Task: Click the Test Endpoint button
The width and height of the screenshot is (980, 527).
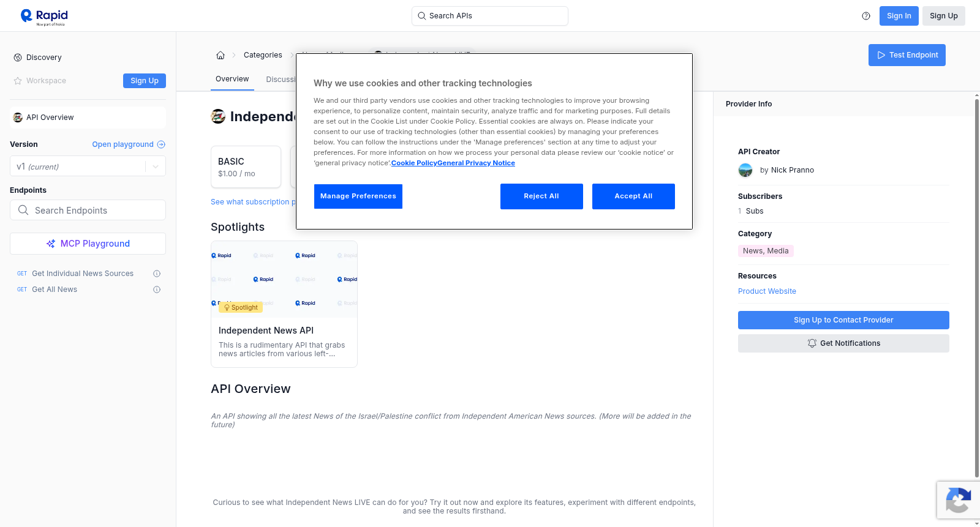Action: tap(907, 55)
